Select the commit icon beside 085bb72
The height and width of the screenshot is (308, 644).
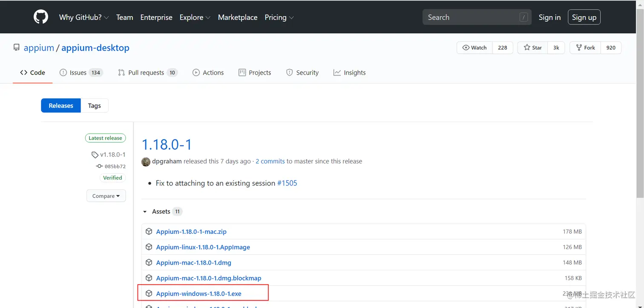coord(99,166)
